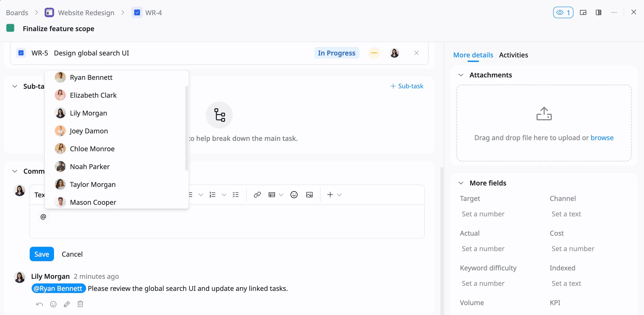Set a text for Channel field
This screenshot has width=644, height=315.
pyautogui.click(x=566, y=214)
